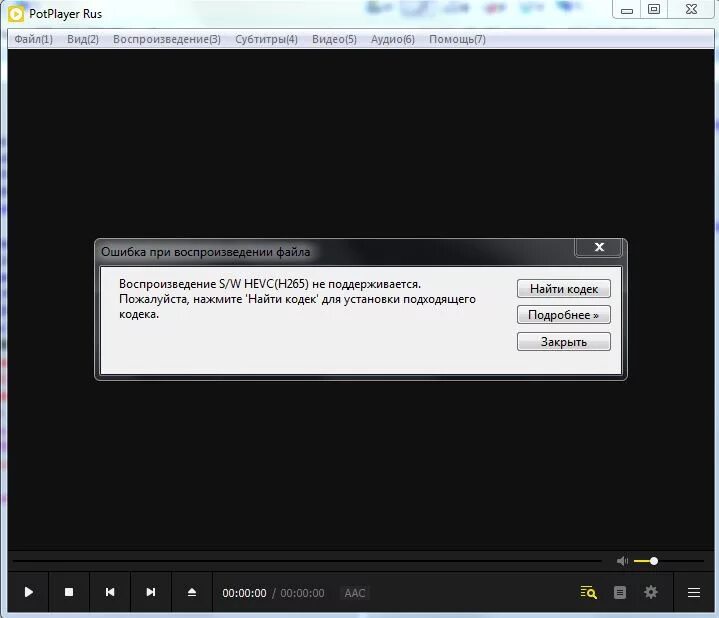
Task: Close the error dialog with X
Action: click(599, 247)
